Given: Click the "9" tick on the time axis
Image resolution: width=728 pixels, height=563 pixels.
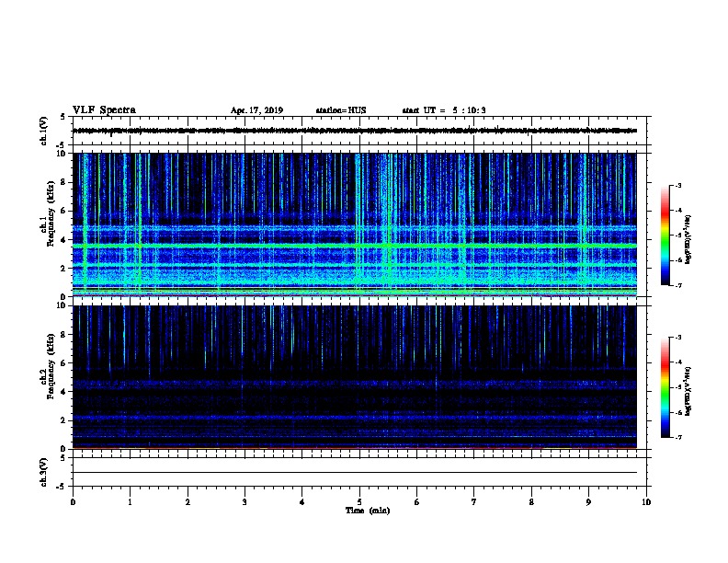Looking at the screenshot, I should pos(588,502).
